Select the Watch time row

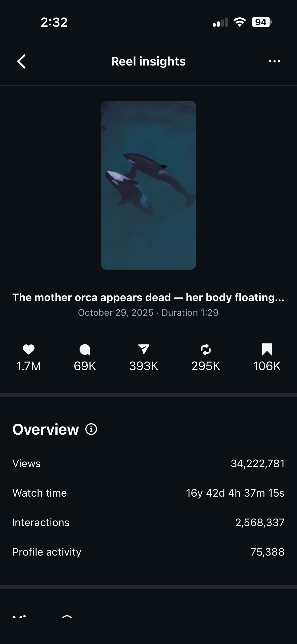coord(148,493)
